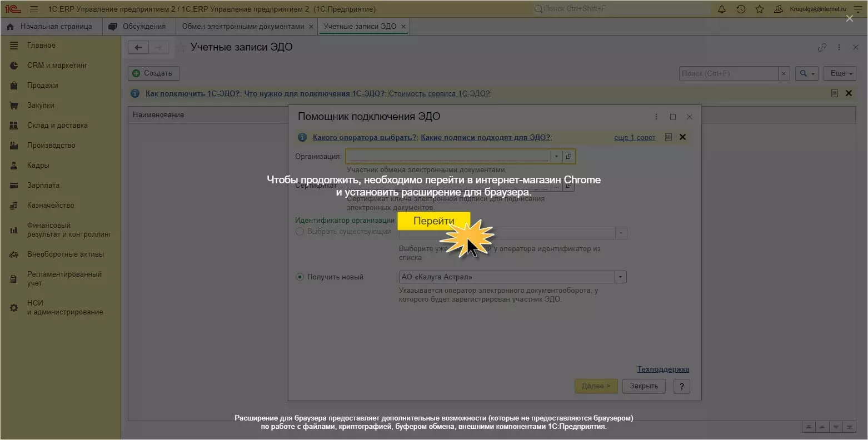Click the pie-chart icon for CRM и маркетинг

point(14,66)
